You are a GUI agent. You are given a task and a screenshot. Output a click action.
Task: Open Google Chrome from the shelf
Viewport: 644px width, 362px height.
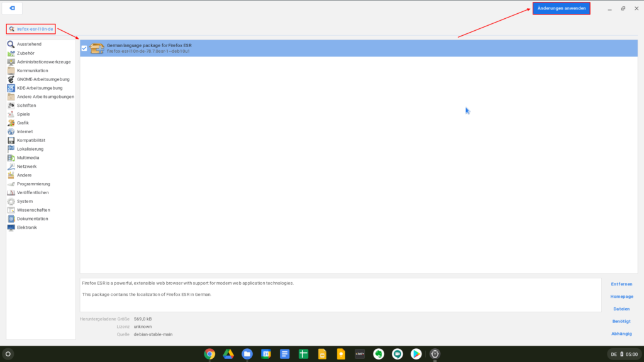coord(209,354)
